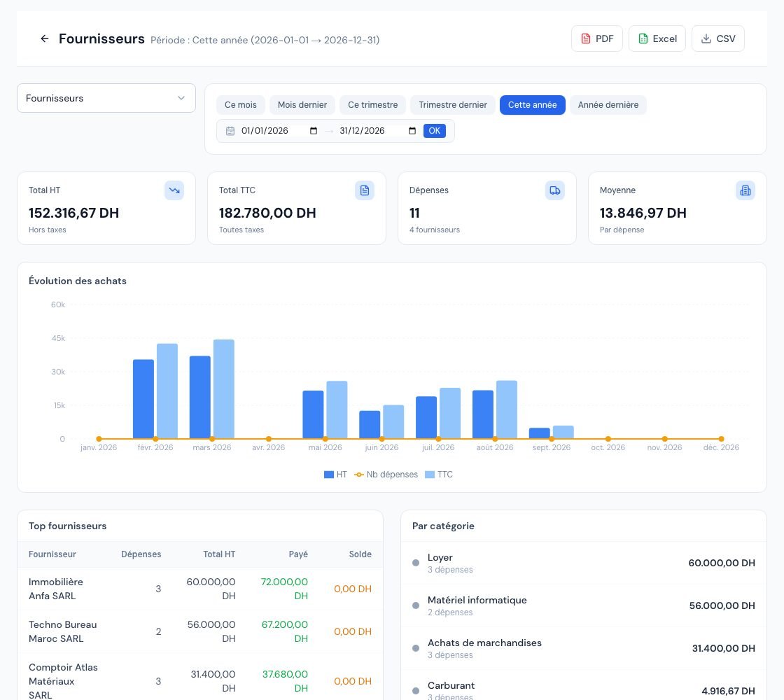The image size is (784, 700).
Task: Click the truck icon on Dépenses card
Action: click(x=555, y=190)
